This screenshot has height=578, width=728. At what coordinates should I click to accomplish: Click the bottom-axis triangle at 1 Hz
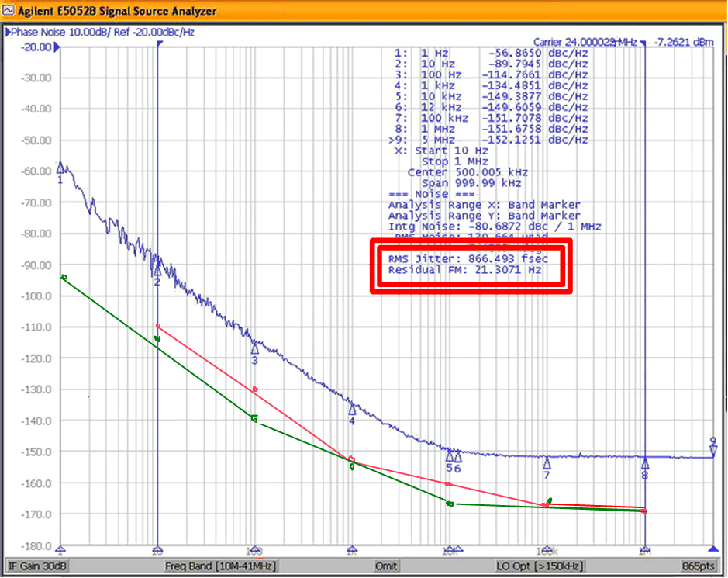point(60,549)
